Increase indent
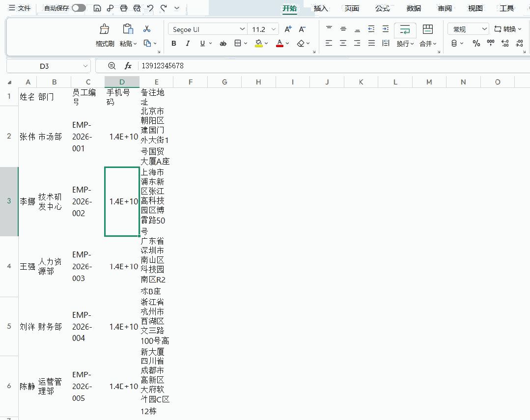 coord(385,29)
